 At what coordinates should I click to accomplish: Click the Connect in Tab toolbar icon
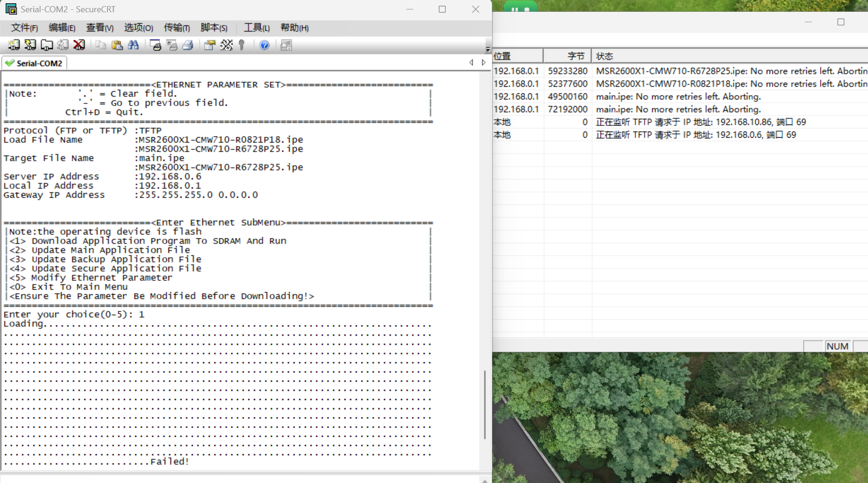click(x=47, y=45)
